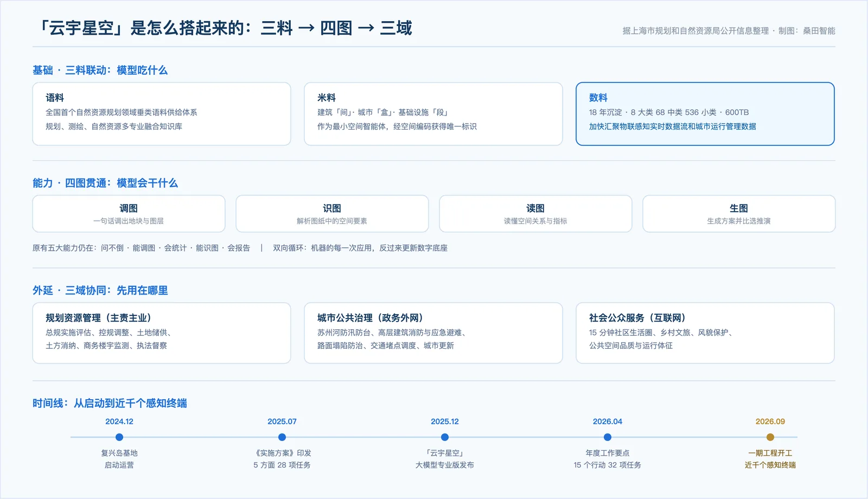This screenshot has height=499, width=868.
Task: Click the source credit 据上海市规划和自然资源局公开信息整理
Action: pyautogui.click(x=695, y=31)
